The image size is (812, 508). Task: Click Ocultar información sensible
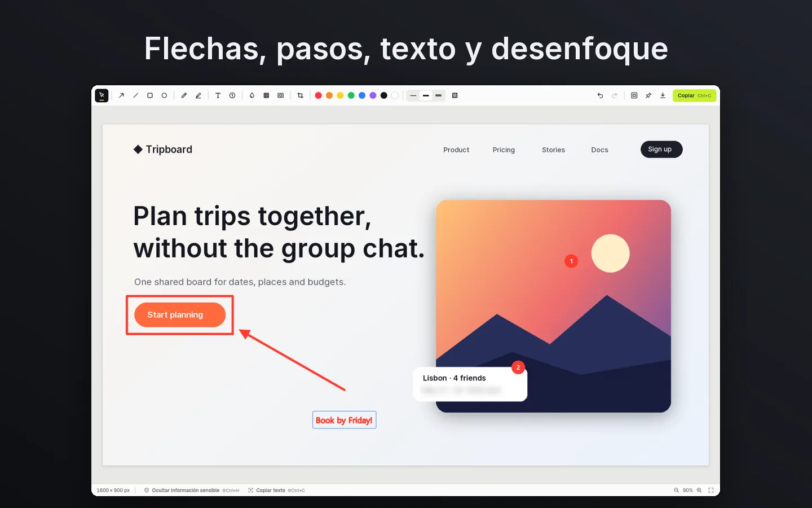(x=192, y=491)
